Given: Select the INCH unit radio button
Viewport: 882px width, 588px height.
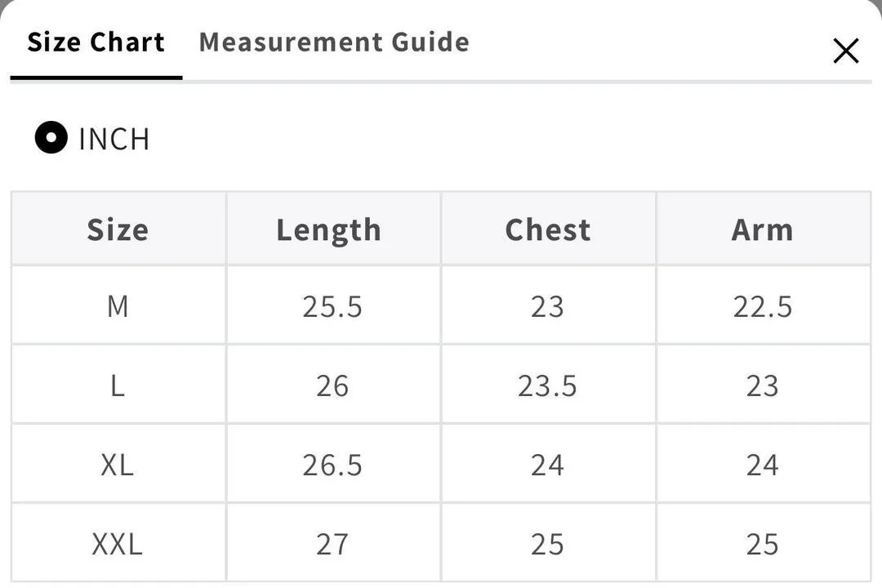Looking at the screenshot, I should click(51, 138).
